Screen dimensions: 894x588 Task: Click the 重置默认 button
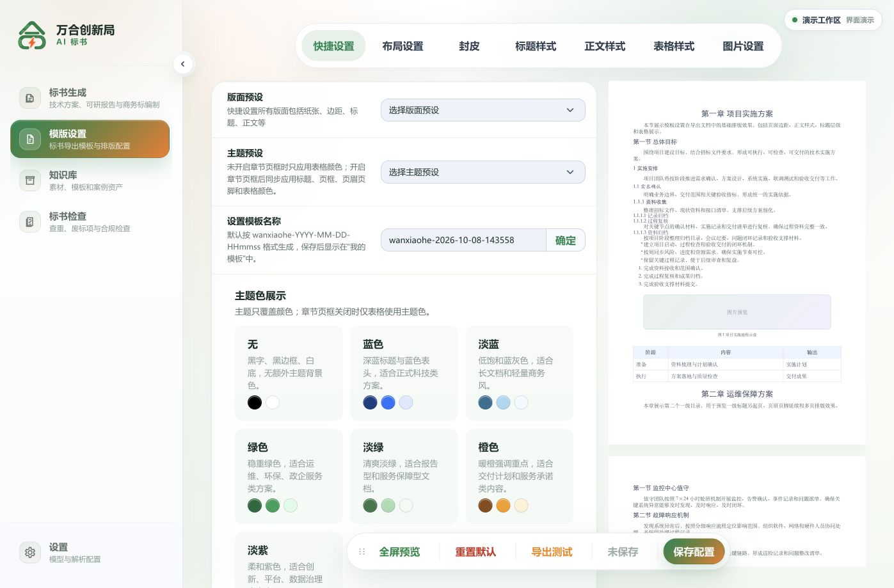click(475, 552)
